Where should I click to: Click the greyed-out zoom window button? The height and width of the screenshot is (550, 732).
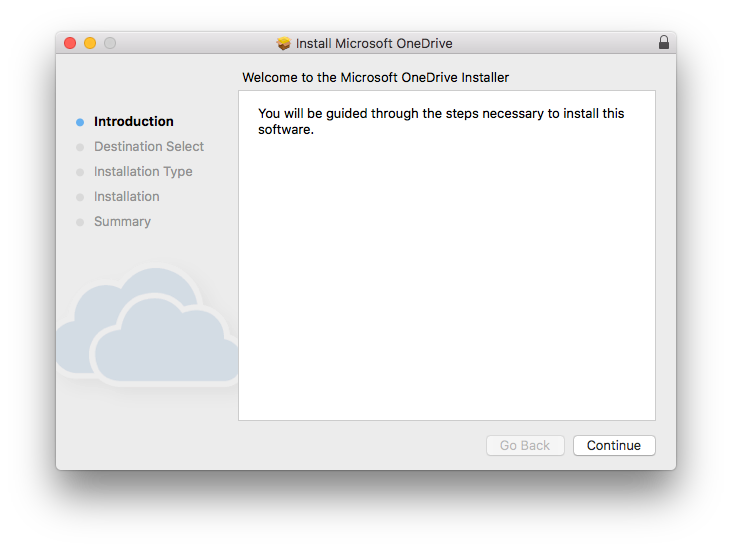(x=110, y=43)
